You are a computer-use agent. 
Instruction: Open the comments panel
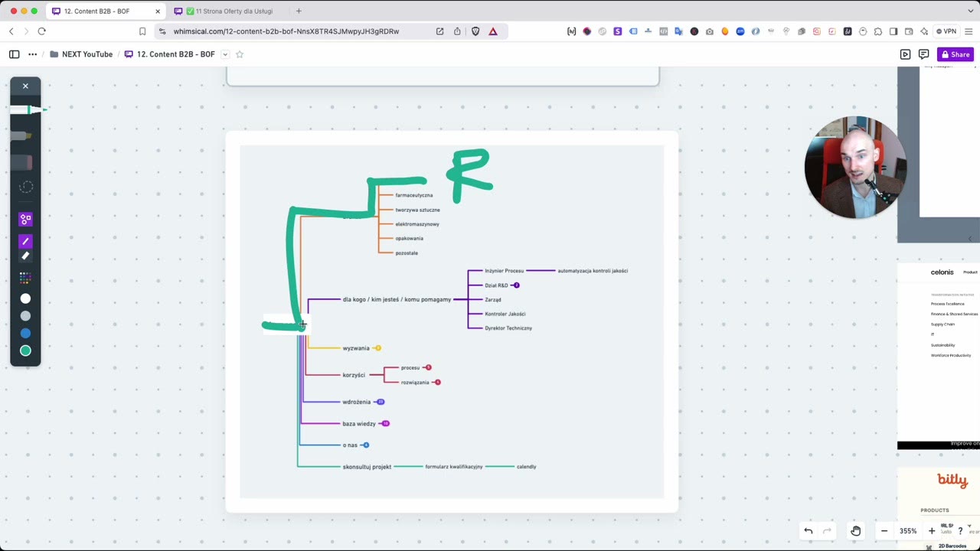[x=923, y=54]
